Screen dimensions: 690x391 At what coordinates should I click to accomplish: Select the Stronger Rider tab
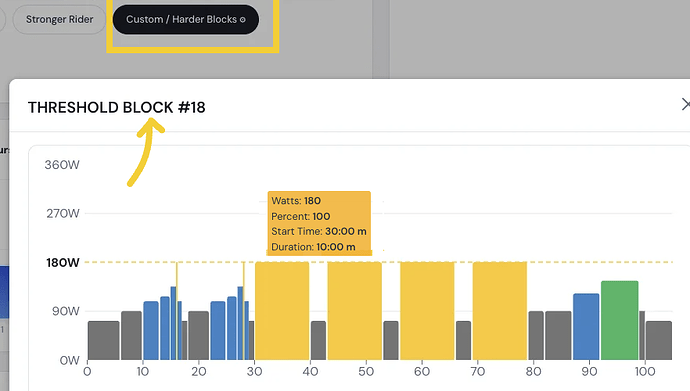pos(59,19)
